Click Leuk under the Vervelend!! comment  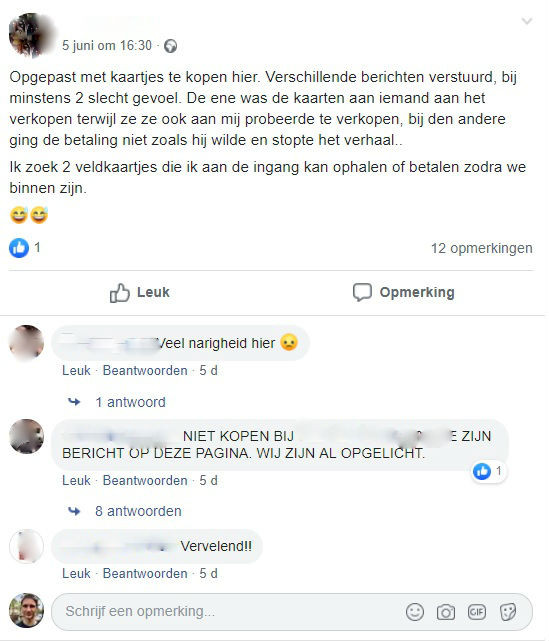(x=76, y=574)
